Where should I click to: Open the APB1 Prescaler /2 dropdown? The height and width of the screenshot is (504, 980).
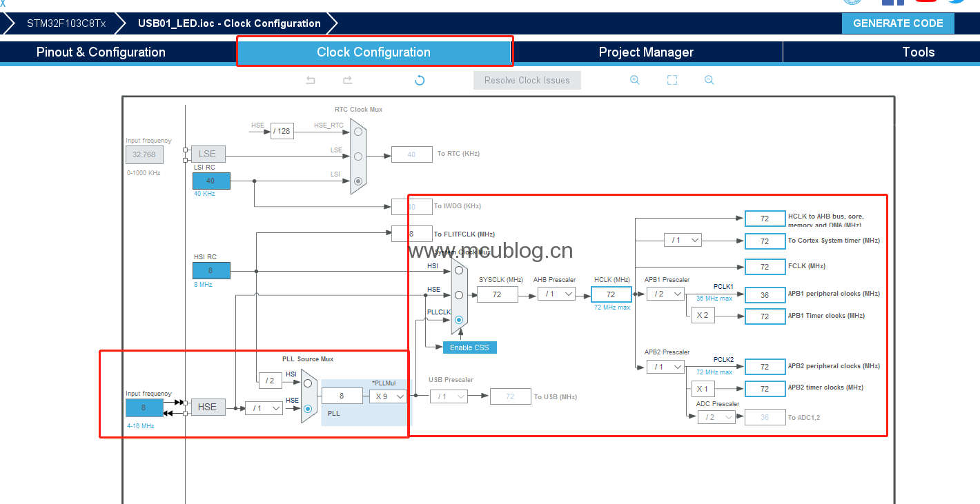click(665, 294)
